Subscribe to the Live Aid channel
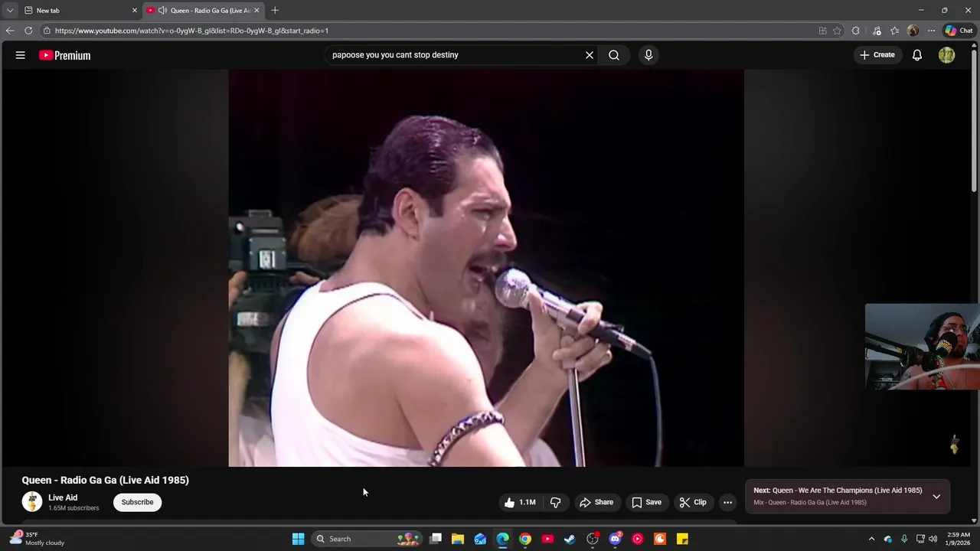 (x=138, y=502)
